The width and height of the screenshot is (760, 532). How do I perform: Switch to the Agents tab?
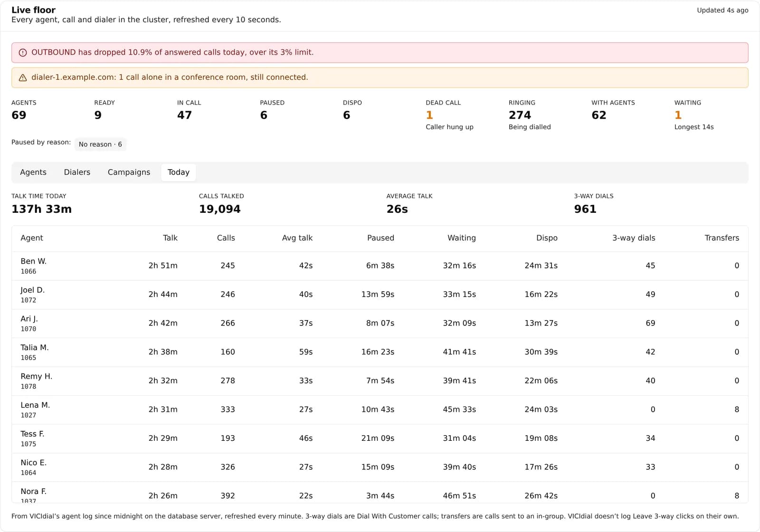(33, 172)
